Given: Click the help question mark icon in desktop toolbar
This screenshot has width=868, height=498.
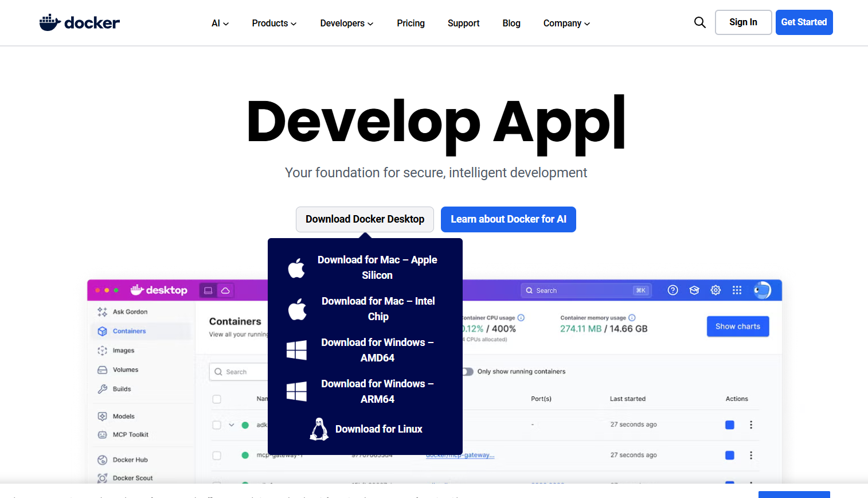Looking at the screenshot, I should 673,290.
